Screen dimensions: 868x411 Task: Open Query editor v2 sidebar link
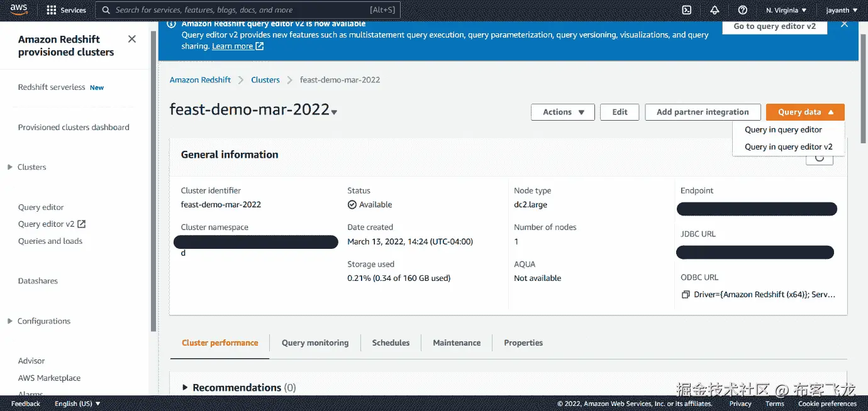52,224
